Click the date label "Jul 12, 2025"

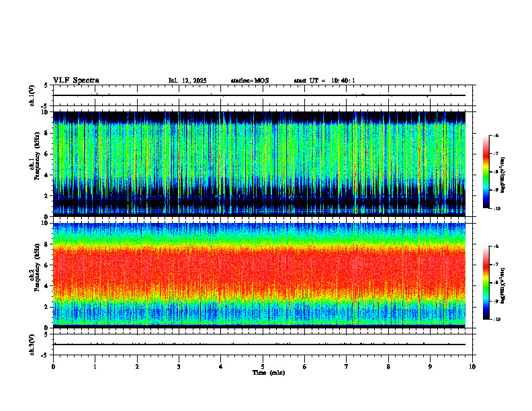click(x=187, y=81)
